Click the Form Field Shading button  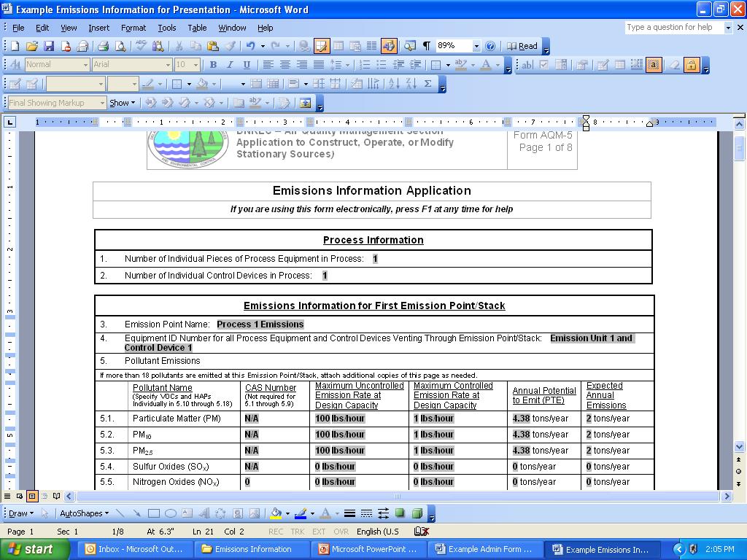(654, 65)
